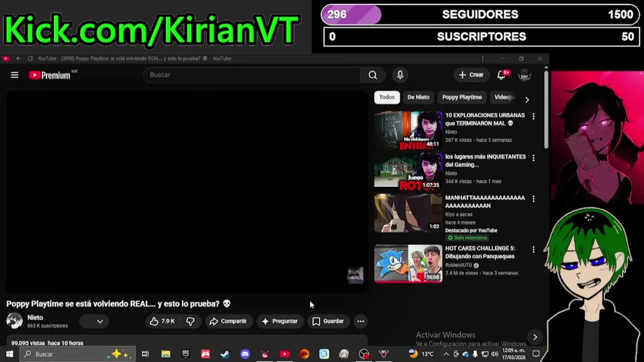644x362 pixels.
Task: Select the Videojuegos filter chip
Action: (504, 98)
